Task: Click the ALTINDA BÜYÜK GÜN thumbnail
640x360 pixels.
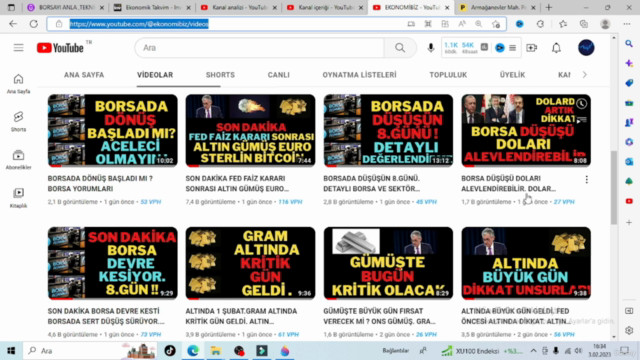Action: 526,263
